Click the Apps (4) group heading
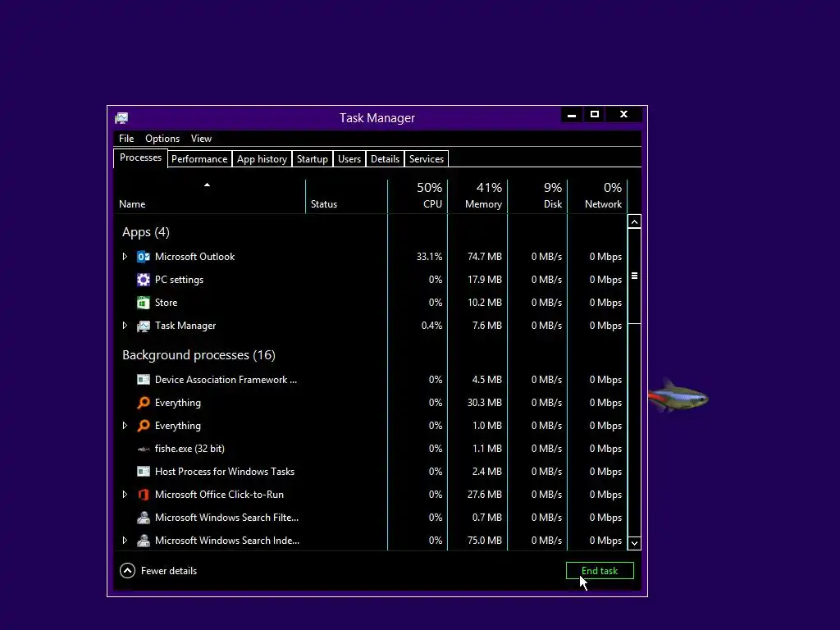 click(x=146, y=232)
